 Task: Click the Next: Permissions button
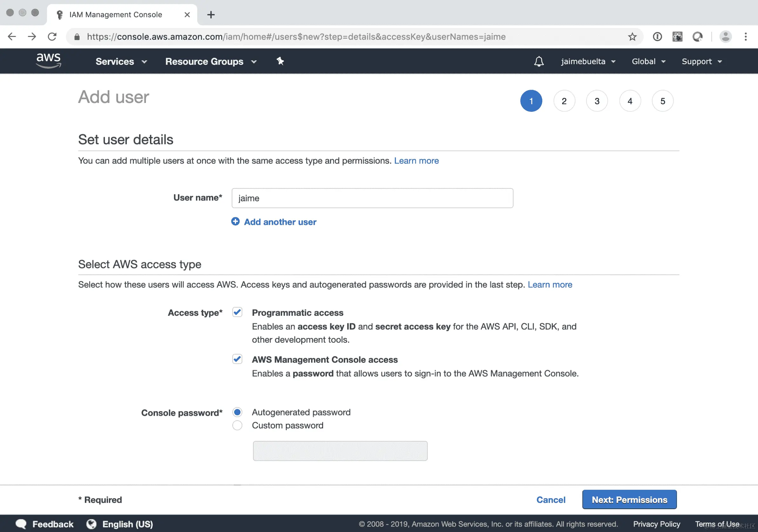tap(629, 499)
